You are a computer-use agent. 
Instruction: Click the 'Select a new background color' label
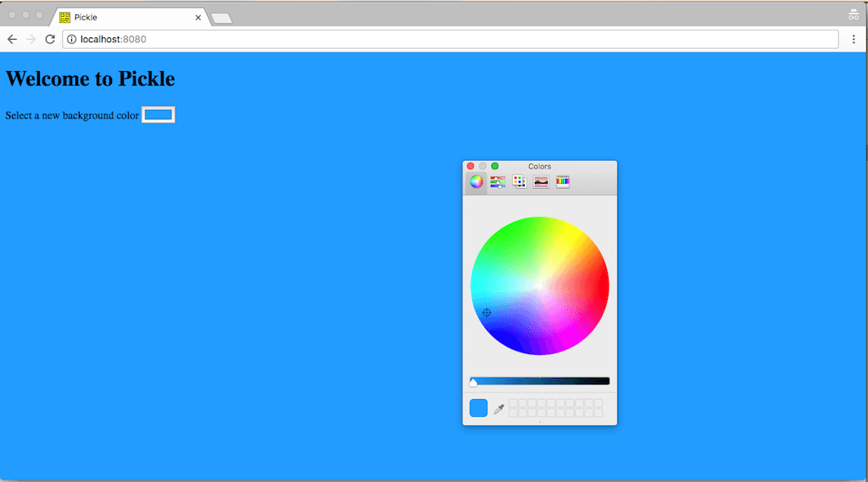pyautogui.click(x=72, y=115)
